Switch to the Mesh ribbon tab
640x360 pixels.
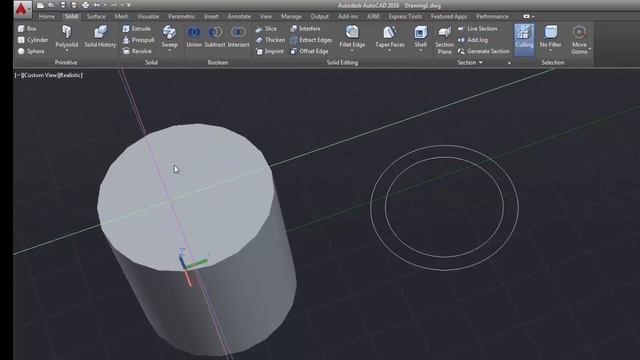tap(121, 16)
